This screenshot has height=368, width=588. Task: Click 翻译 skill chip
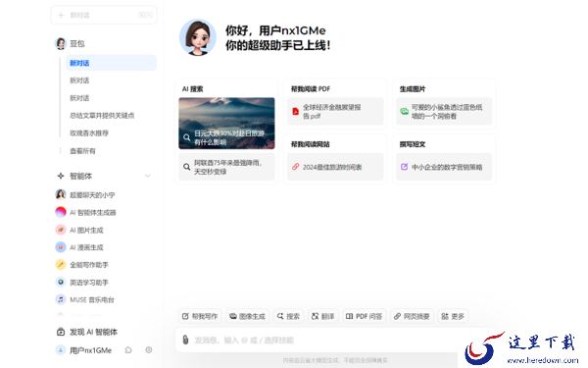point(322,316)
